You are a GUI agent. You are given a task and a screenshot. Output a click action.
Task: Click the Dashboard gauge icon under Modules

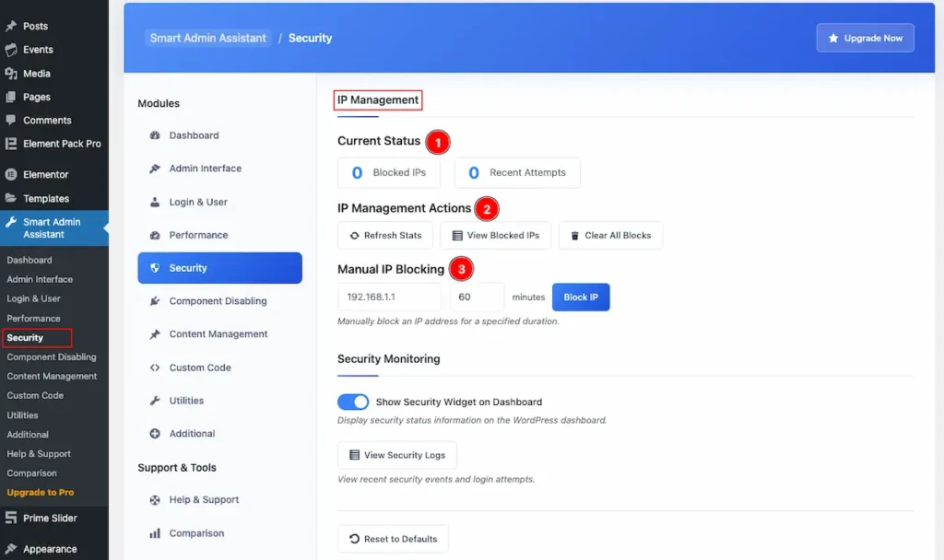point(155,135)
